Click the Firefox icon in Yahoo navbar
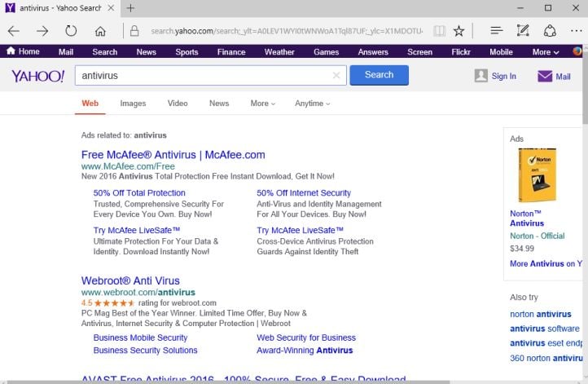The height and width of the screenshot is (384, 588). click(x=577, y=51)
